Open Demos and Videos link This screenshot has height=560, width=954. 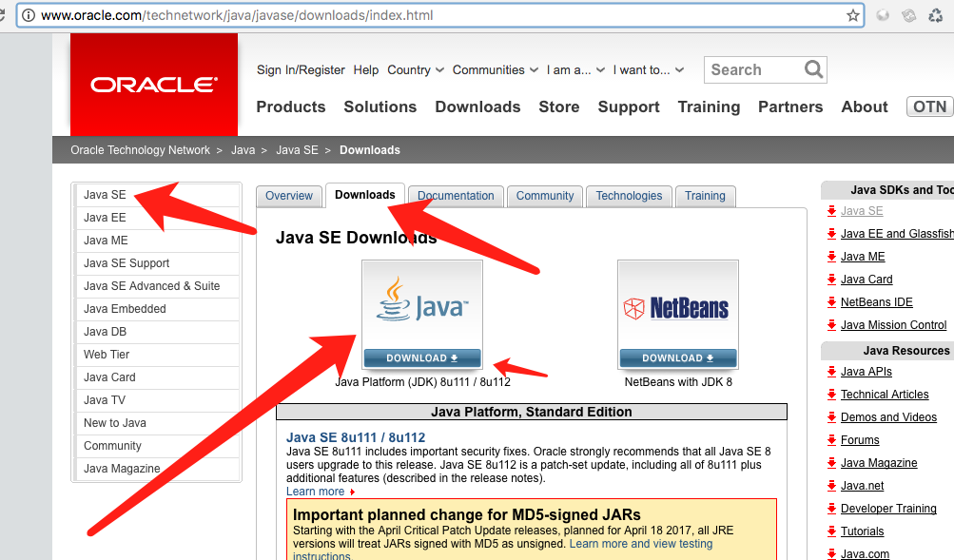889,417
